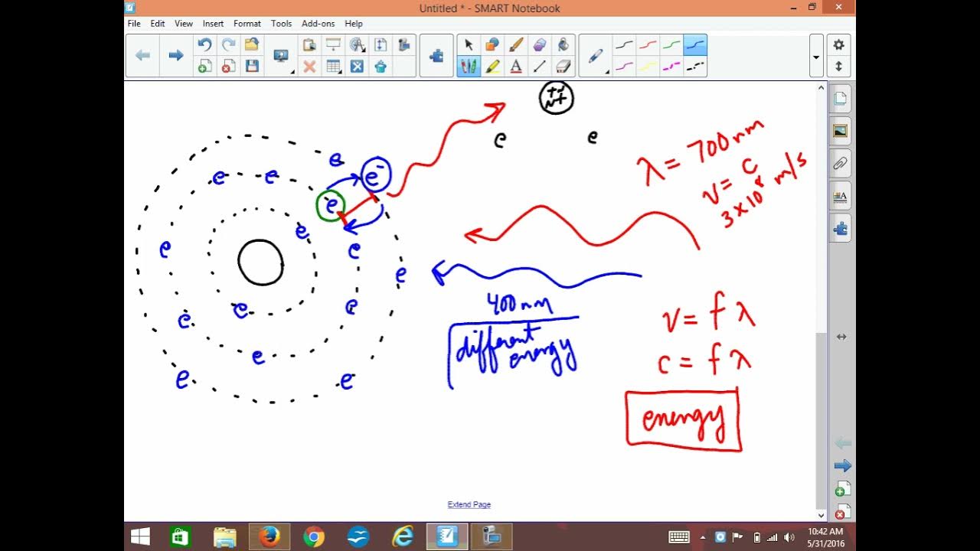Click the Extend Page link
980x551 pixels.
click(469, 504)
